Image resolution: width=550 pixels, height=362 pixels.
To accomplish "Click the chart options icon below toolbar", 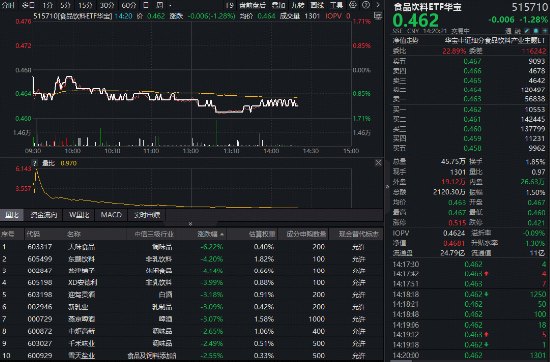I will (x=378, y=16).
